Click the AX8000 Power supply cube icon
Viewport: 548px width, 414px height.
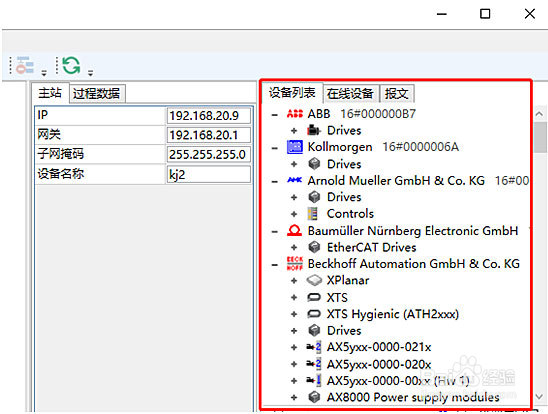[314, 397]
